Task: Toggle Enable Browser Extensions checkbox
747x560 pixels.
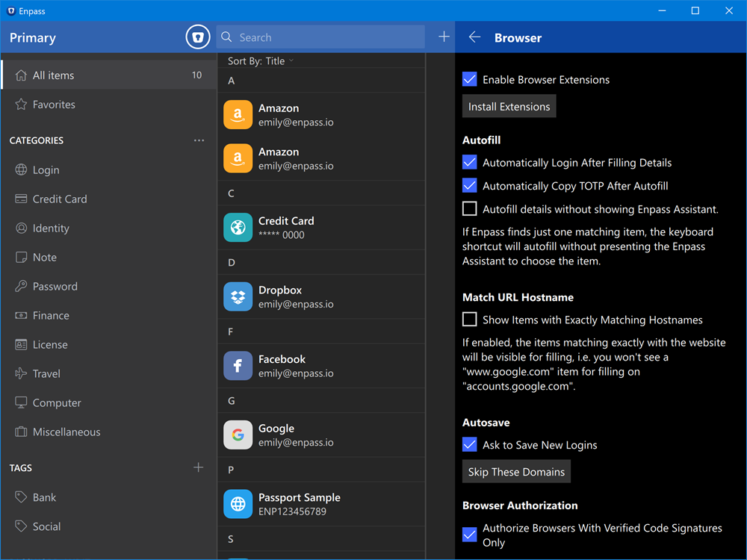Action: click(x=469, y=79)
